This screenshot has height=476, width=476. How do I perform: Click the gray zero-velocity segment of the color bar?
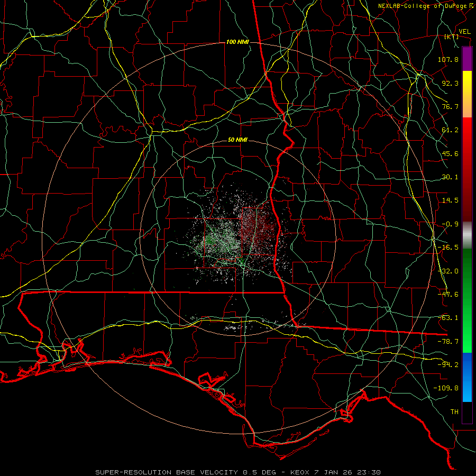[x=467, y=235]
